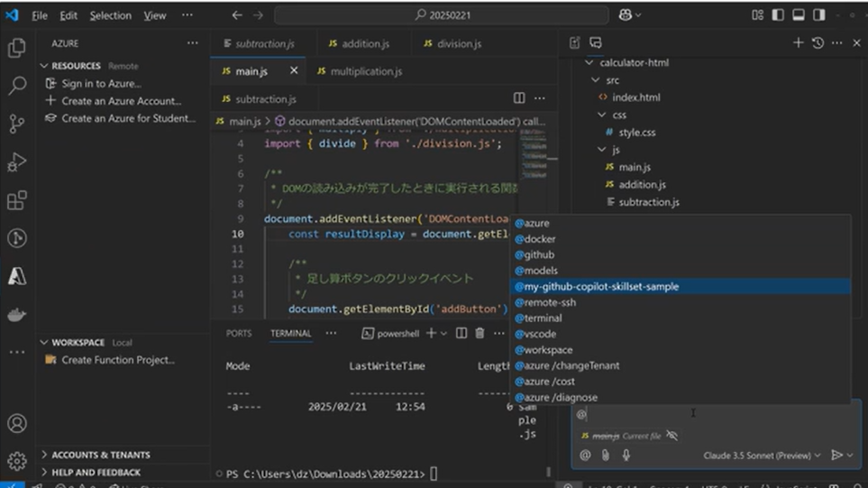Switch to the PORTS panel tab
Image resolution: width=868 pixels, height=488 pixels.
239,334
